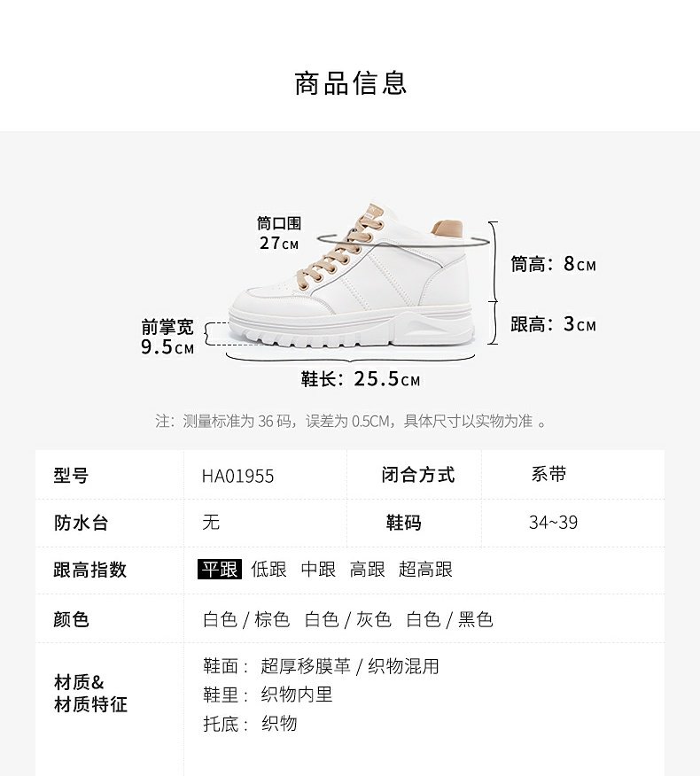Click the 筒口围 27cm measurement label

coord(279,233)
